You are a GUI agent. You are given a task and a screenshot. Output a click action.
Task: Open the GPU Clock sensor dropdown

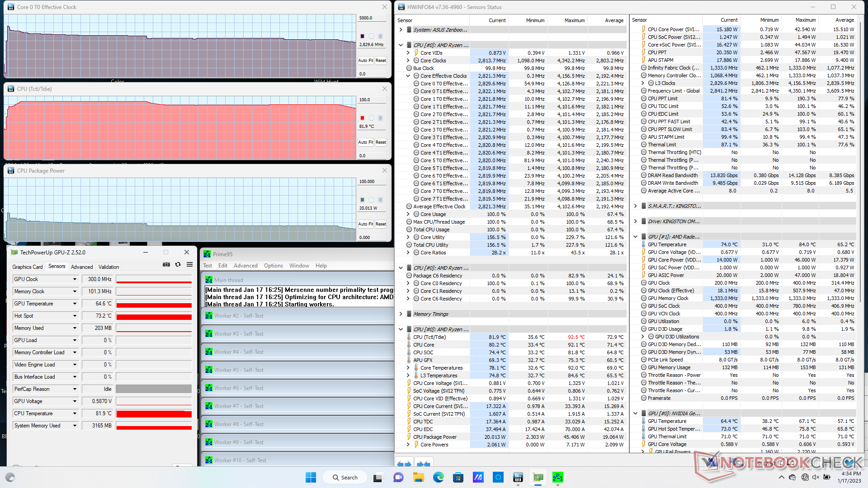[75, 279]
